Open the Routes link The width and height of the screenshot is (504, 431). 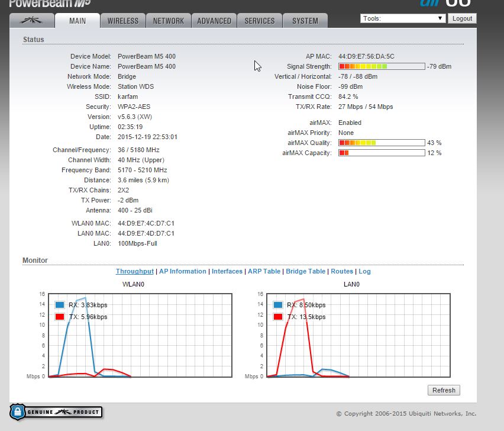pos(342,271)
